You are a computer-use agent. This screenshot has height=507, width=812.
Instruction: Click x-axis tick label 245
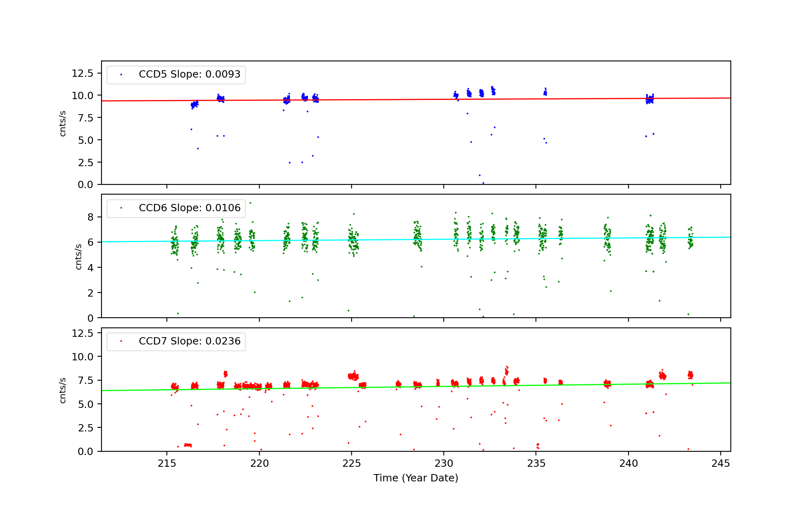[x=721, y=464]
